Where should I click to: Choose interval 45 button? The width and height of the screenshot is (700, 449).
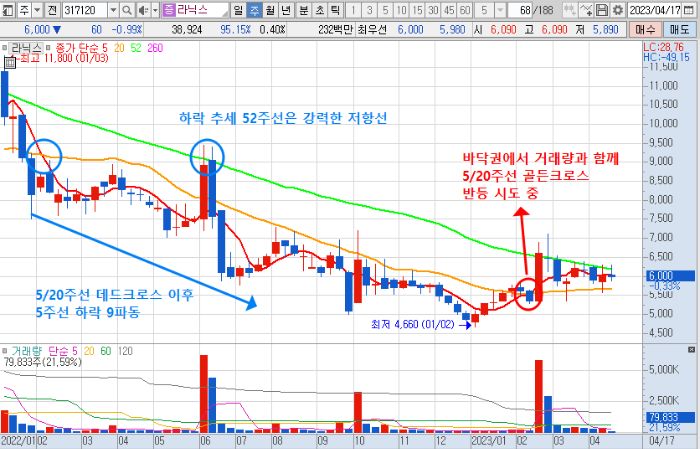point(449,9)
